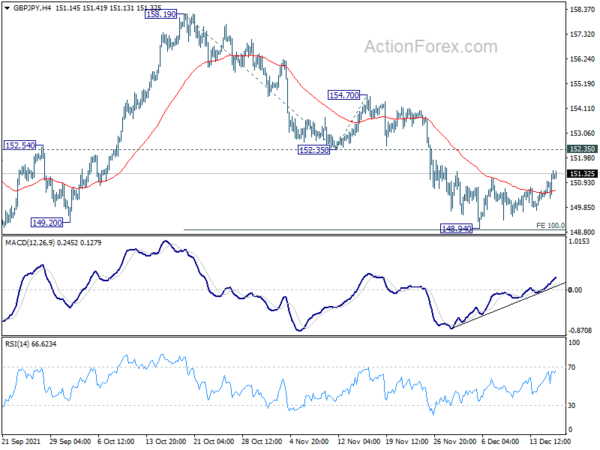Click the 155.190 price axis value

(582, 83)
